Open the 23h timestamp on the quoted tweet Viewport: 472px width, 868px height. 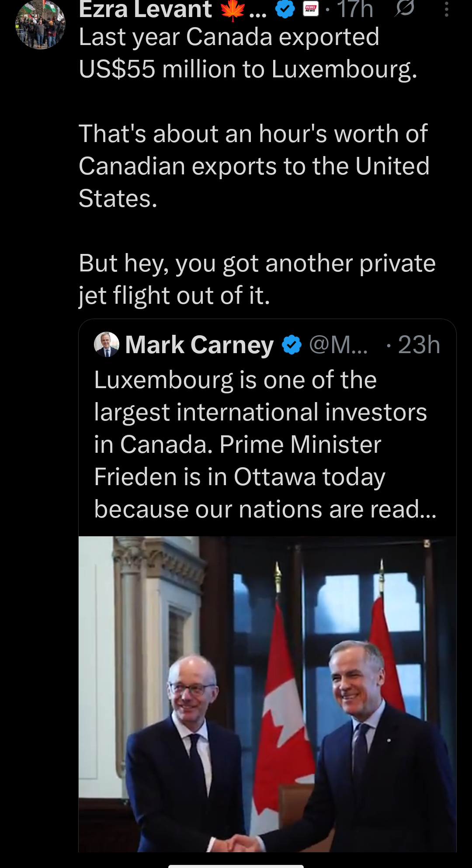click(418, 345)
